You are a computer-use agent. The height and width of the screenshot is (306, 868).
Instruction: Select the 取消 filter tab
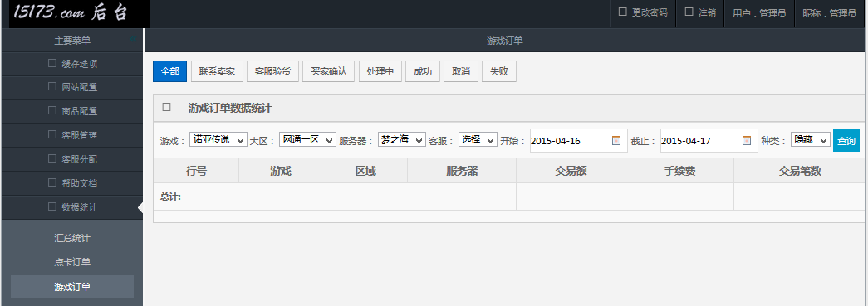(461, 71)
